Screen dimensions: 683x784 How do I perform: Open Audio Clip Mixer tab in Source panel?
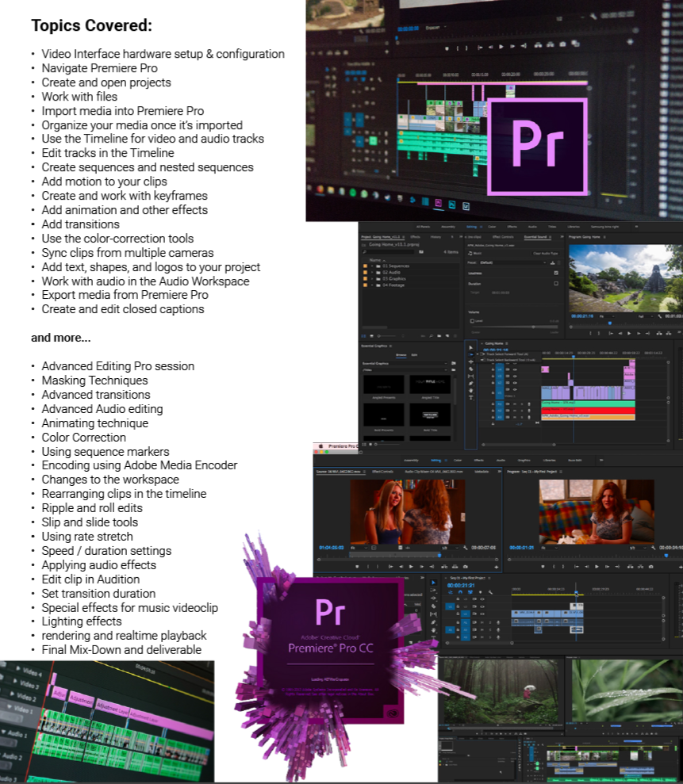pyautogui.click(x=434, y=472)
